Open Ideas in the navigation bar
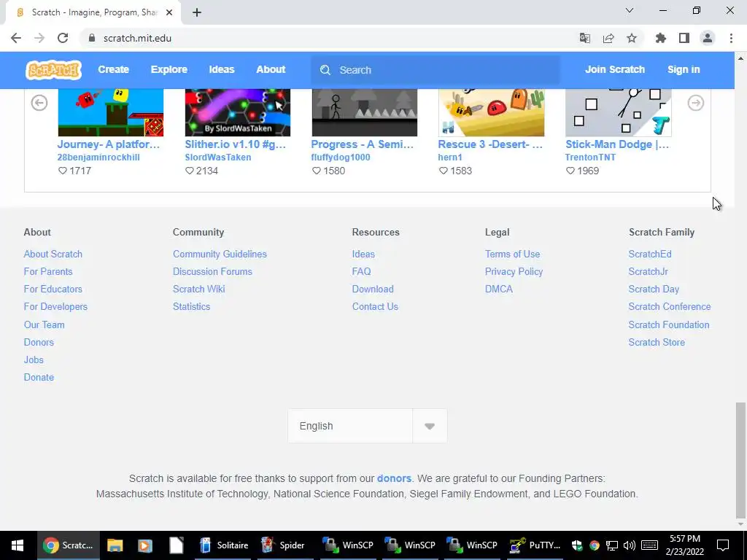 point(222,69)
